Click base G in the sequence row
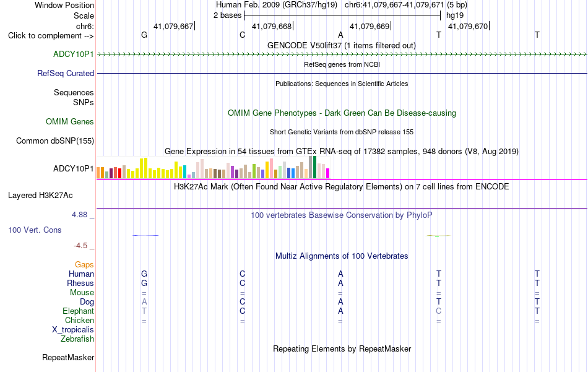Screen dimensions: 588x372 click(x=144, y=35)
